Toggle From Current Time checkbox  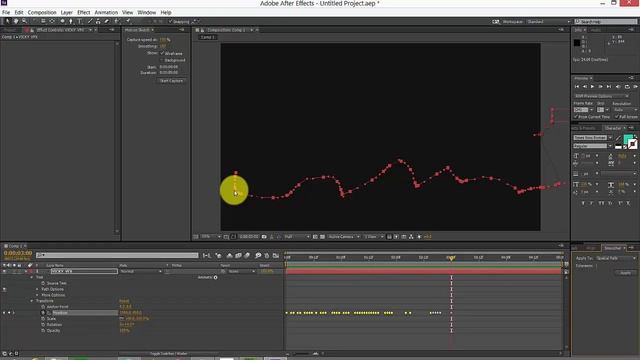(576, 117)
